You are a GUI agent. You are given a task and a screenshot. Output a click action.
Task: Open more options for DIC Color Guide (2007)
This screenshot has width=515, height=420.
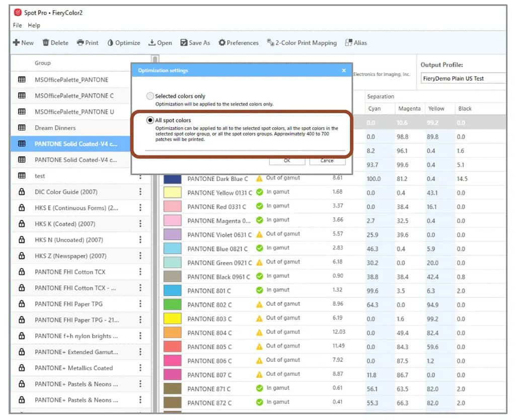tap(140, 192)
